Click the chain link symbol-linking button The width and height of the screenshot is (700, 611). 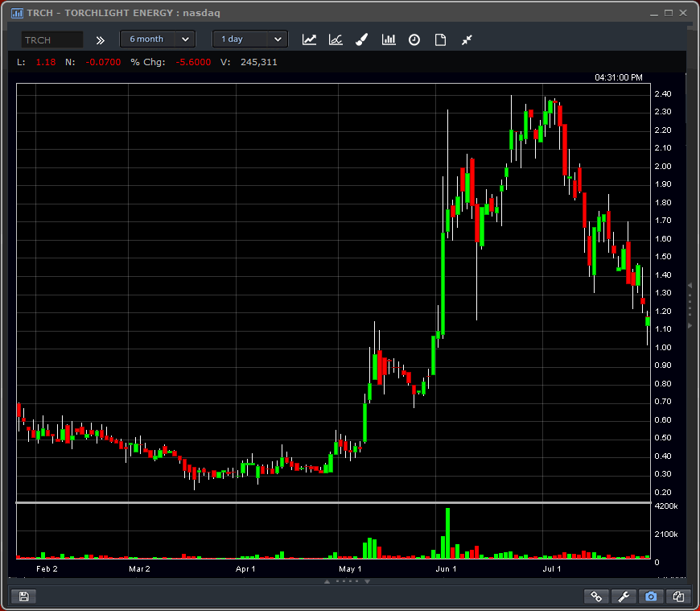click(x=596, y=597)
